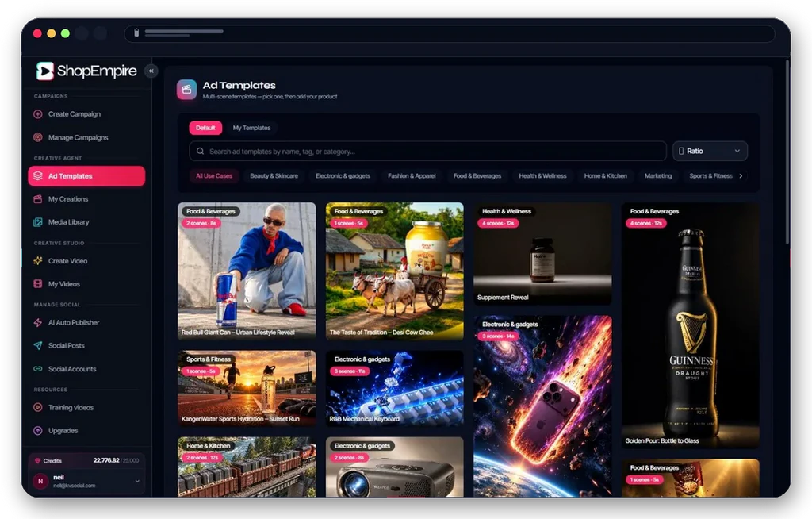The image size is (812, 519).
Task: Click the browser address bar lock icon
Action: point(136,33)
